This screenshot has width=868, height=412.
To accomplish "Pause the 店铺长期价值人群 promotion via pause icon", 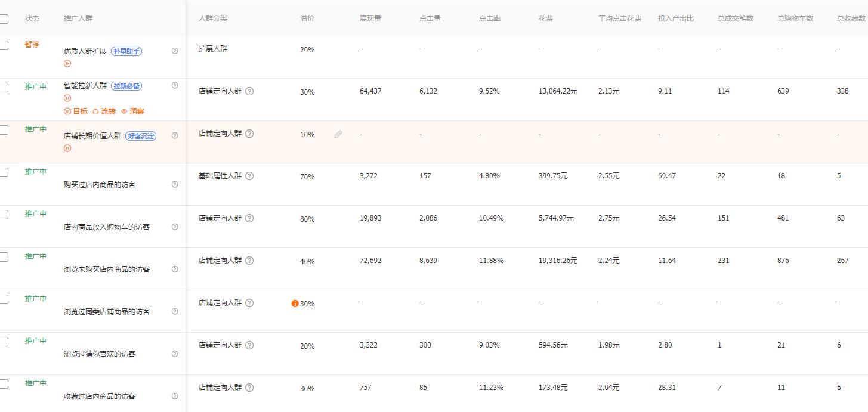I will pos(67,147).
